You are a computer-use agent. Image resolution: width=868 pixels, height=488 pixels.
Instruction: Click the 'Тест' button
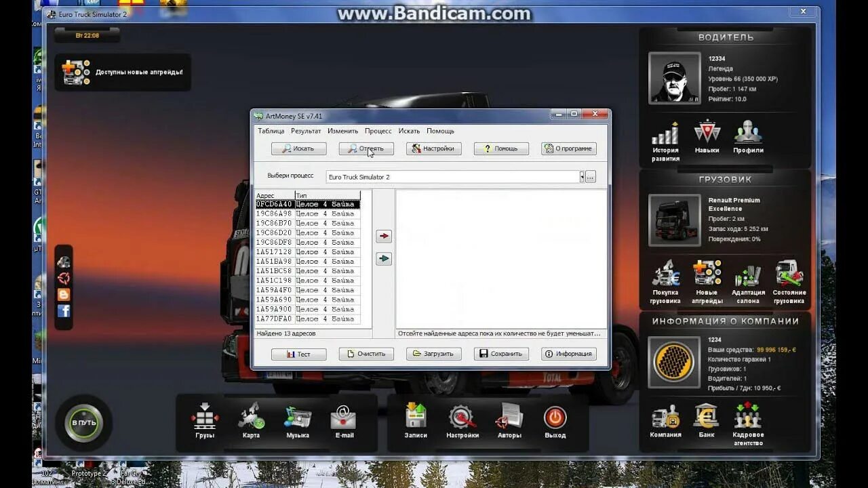point(299,354)
